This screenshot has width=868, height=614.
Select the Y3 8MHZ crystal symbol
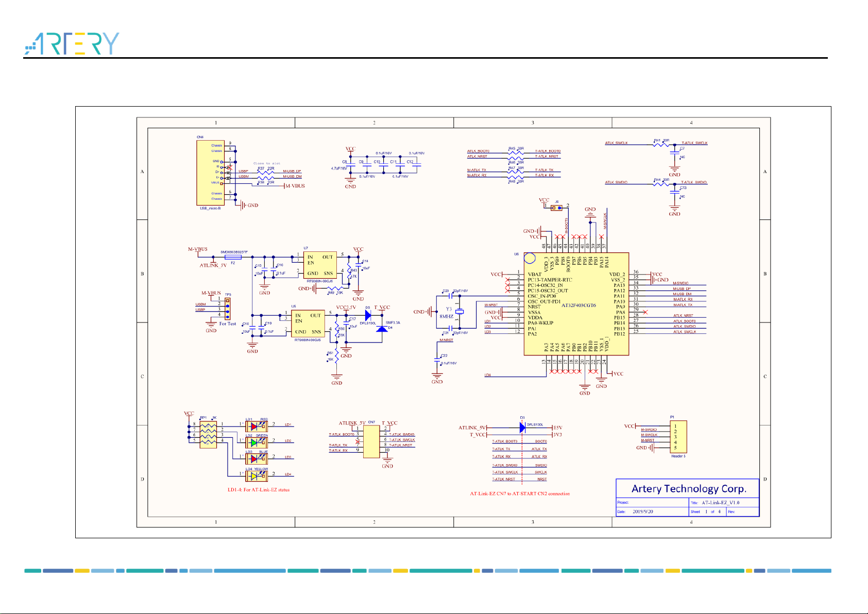[x=459, y=312]
